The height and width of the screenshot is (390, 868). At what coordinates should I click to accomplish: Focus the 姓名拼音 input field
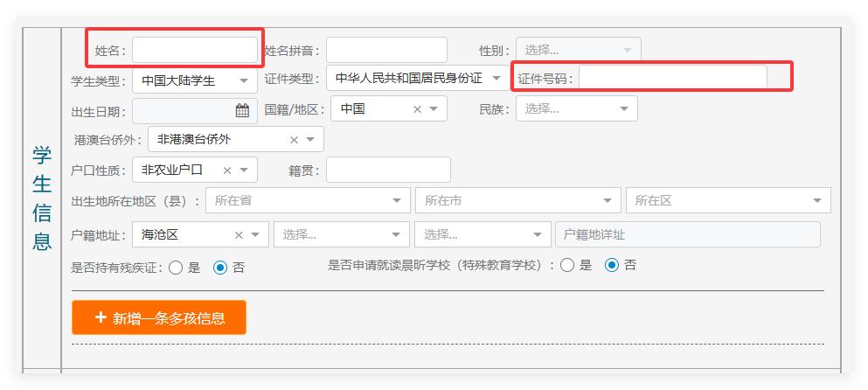[386, 50]
